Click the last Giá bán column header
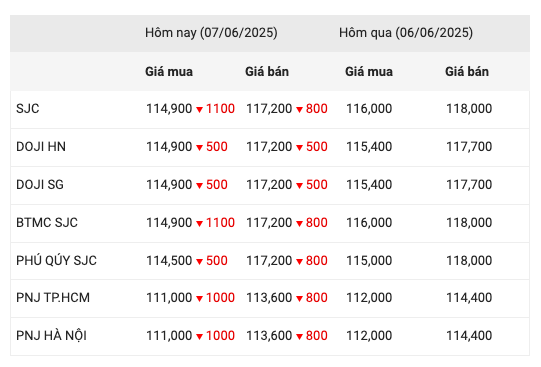This screenshot has width=541, height=367. [x=467, y=72]
